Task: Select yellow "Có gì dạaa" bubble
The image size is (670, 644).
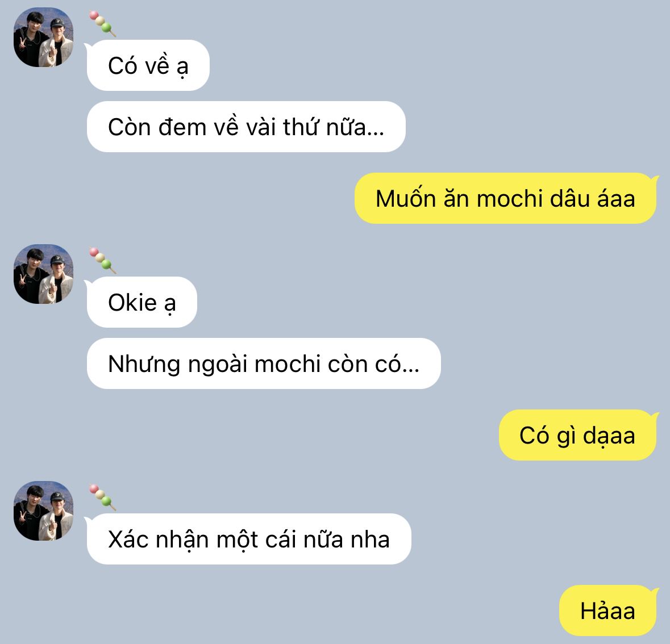Action: tap(578, 435)
